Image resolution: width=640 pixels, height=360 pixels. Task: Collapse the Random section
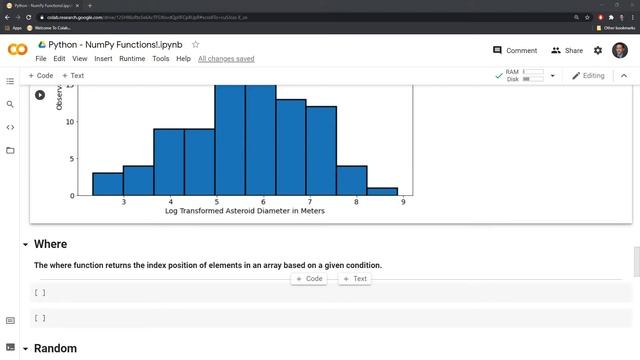click(25, 349)
